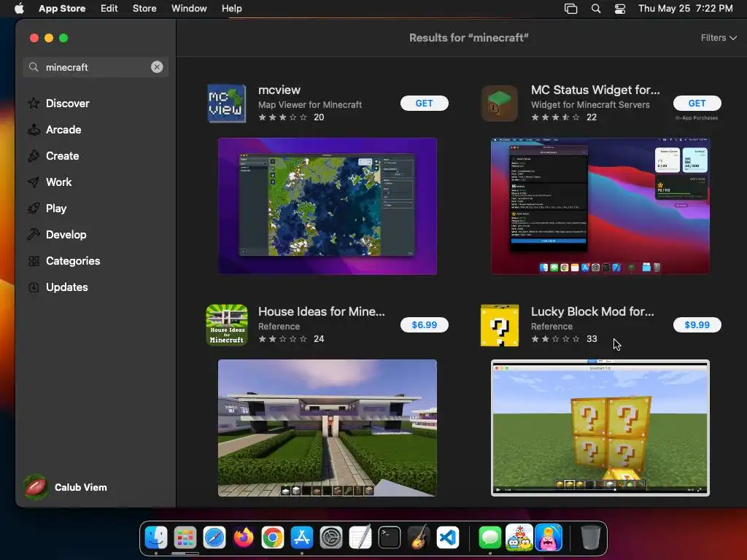The width and height of the screenshot is (747, 560).
Task: Open the Lucky Block Mod title
Action: coord(592,311)
